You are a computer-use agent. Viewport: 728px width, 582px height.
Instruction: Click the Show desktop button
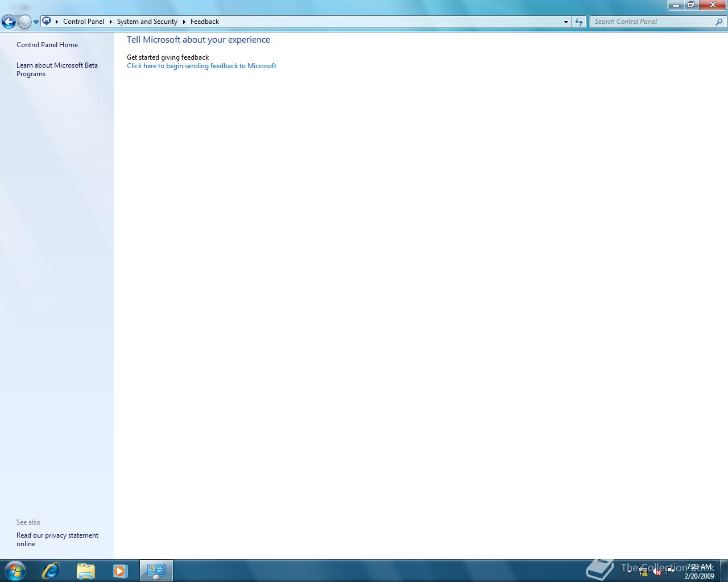723,571
